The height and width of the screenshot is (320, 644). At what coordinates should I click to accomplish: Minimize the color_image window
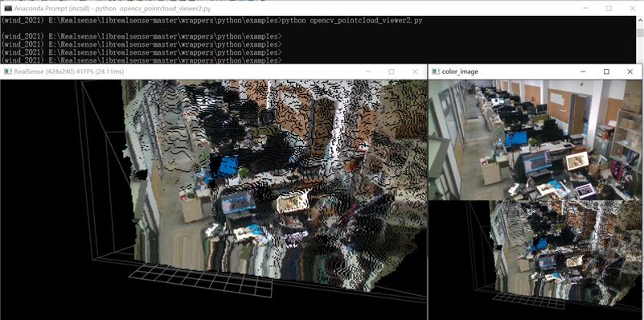[583, 72]
